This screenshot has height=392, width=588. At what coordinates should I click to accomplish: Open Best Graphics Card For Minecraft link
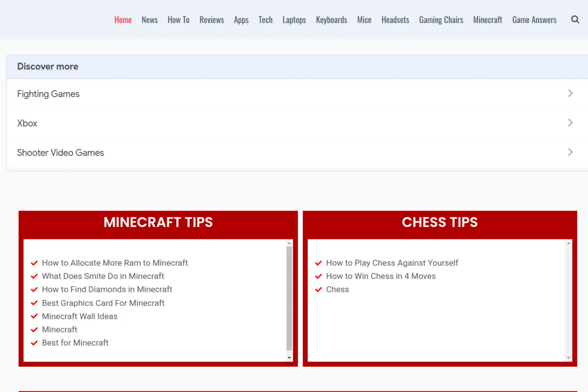103,303
